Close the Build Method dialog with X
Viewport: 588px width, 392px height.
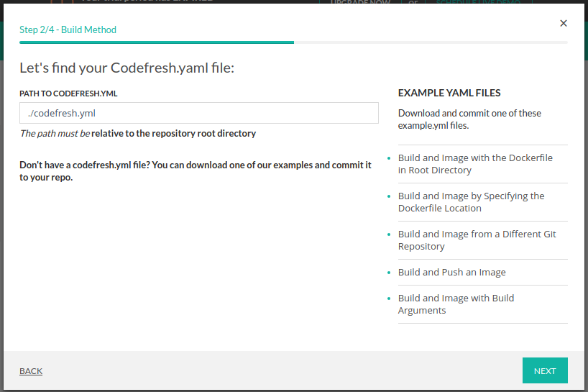click(564, 23)
